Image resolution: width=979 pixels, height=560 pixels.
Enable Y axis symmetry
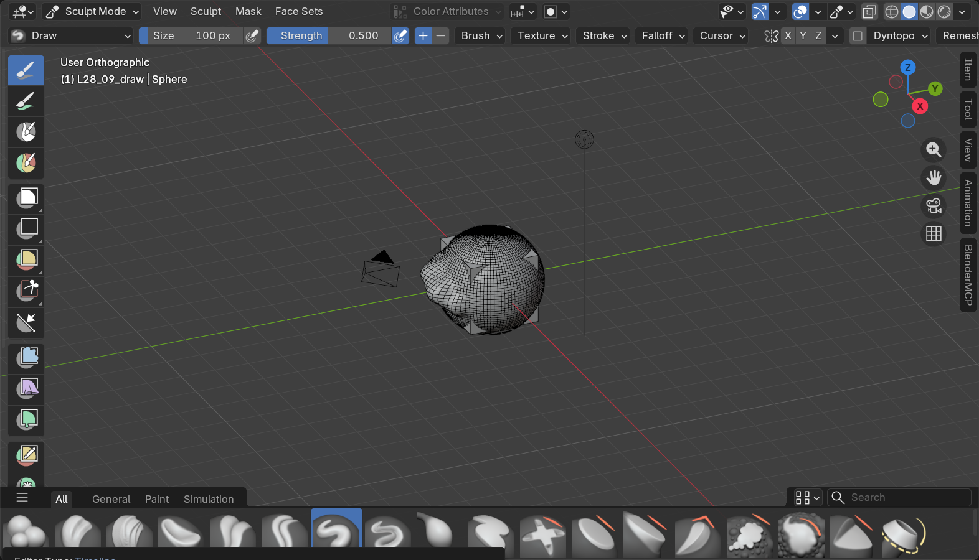click(803, 36)
